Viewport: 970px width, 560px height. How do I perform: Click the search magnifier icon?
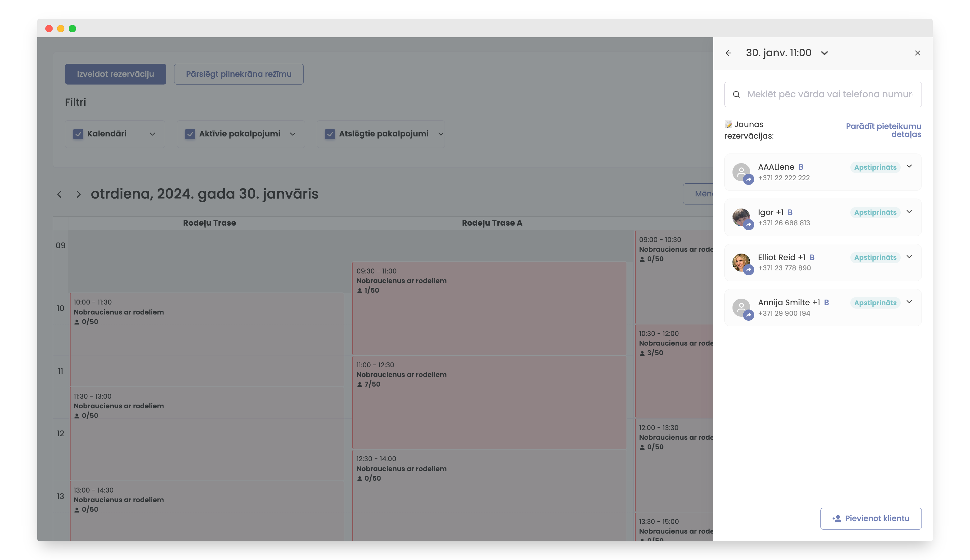tap(736, 94)
